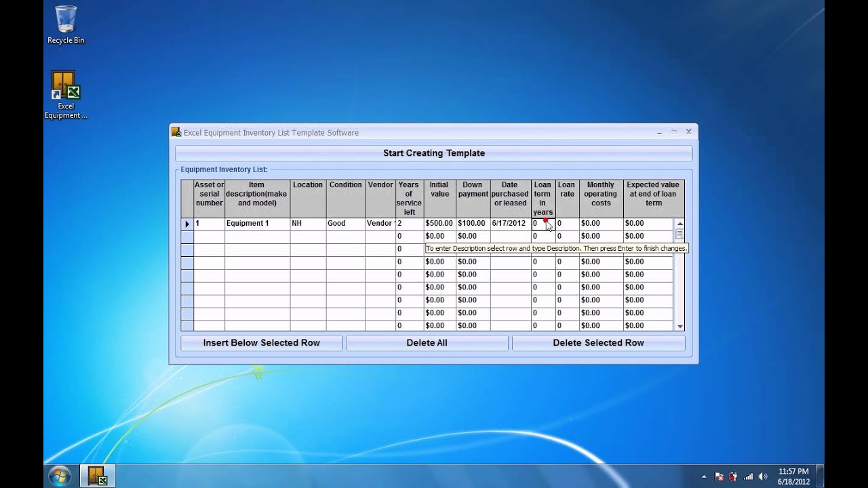Click the Monthly operating costs header
The height and width of the screenshot is (488, 868).
pos(601,199)
